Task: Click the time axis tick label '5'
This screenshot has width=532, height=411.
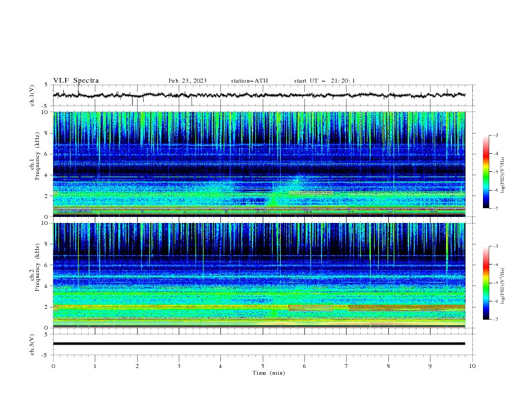Action: [x=263, y=366]
